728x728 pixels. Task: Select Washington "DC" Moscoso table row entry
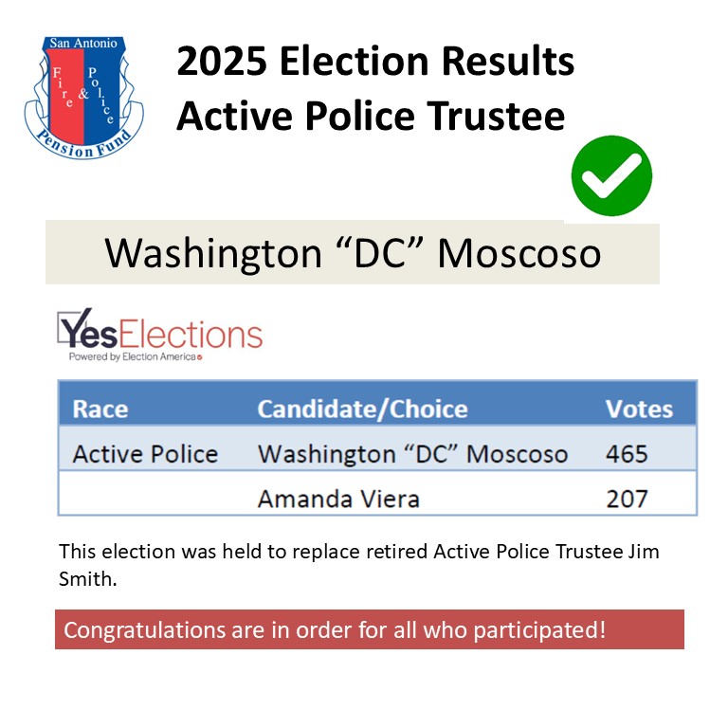pyautogui.click(x=412, y=454)
